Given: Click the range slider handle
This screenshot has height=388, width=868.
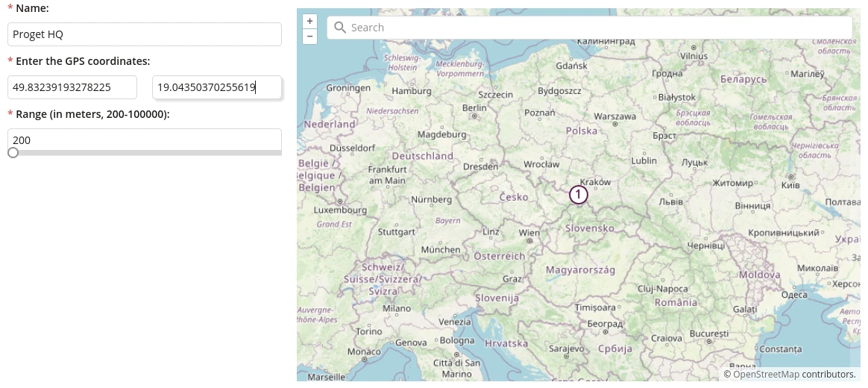Looking at the screenshot, I should coord(13,152).
